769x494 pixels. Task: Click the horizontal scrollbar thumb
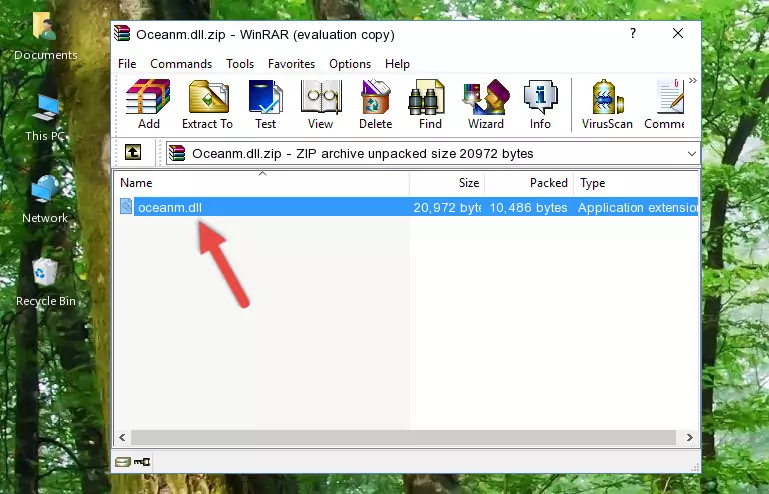(403, 437)
